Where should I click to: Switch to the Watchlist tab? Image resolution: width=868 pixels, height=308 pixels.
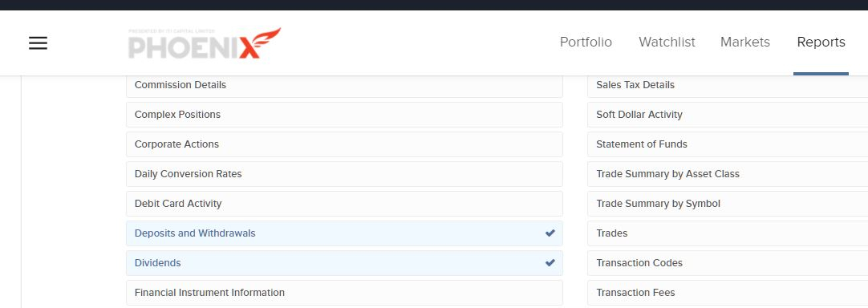point(667,42)
